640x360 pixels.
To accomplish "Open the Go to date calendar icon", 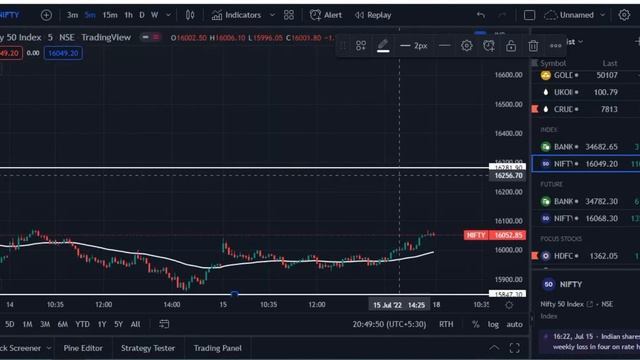I will pos(164,324).
